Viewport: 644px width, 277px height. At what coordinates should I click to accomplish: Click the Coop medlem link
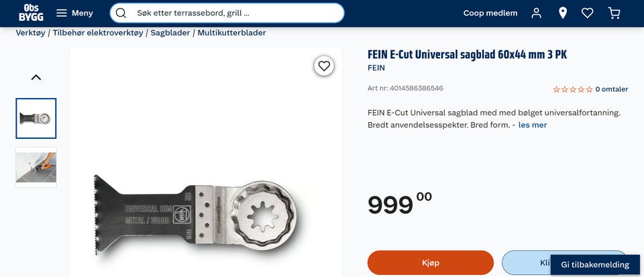tap(490, 13)
